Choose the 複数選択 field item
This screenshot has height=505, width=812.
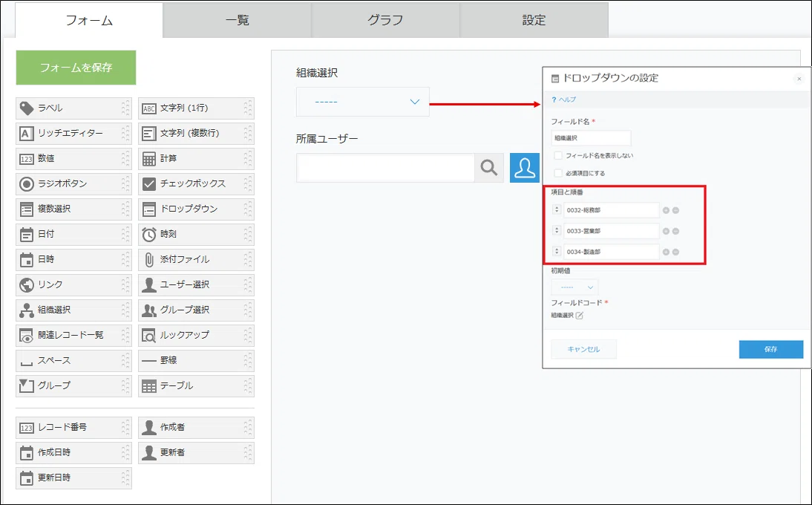tap(73, 209)
